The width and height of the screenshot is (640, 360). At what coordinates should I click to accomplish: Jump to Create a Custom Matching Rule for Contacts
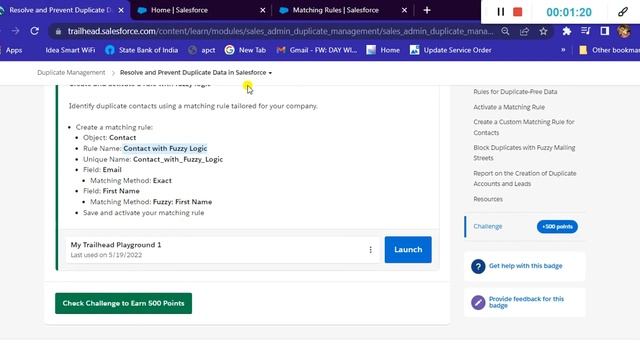524,127
